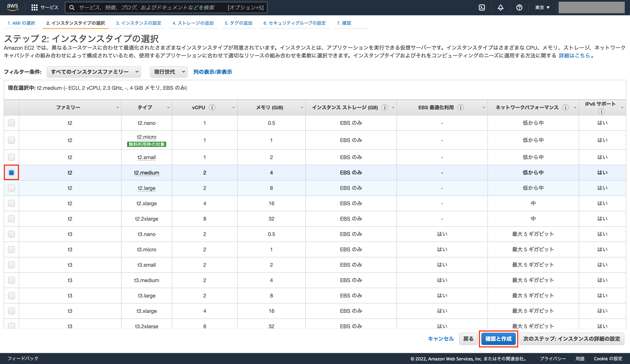Click the t2.large type name
The image size is (630, 364).
146,188
